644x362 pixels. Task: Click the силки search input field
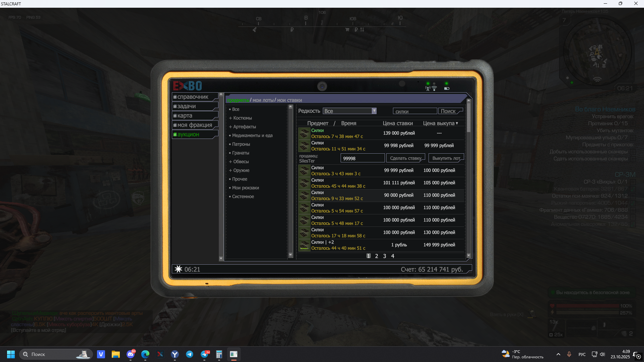(x=415, y=111)
